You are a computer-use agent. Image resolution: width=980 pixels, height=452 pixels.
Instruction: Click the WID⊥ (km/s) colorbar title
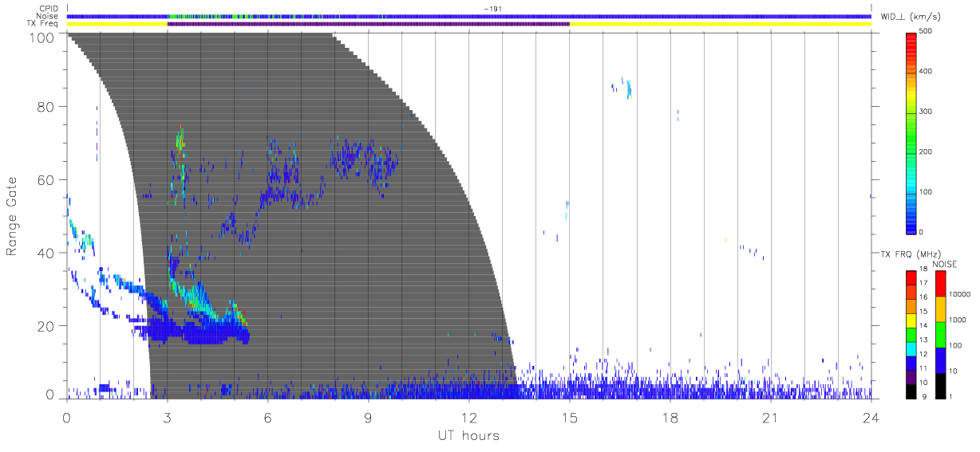pyautogui.click(x=911, y=16)
